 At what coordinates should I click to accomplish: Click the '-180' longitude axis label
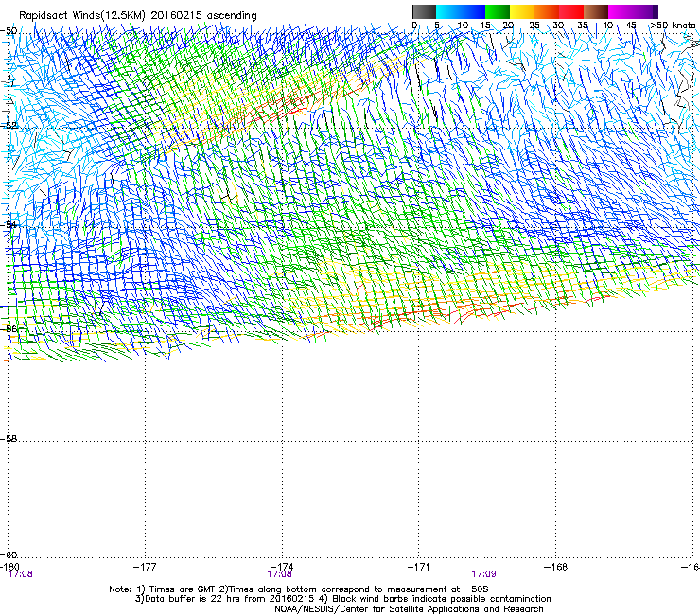click(9, 567)
